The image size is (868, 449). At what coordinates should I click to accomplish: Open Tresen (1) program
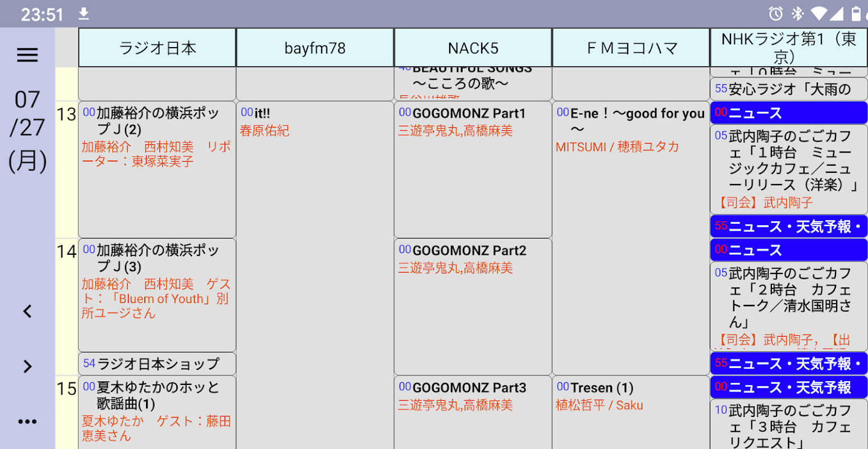click(x=631, y=413)
